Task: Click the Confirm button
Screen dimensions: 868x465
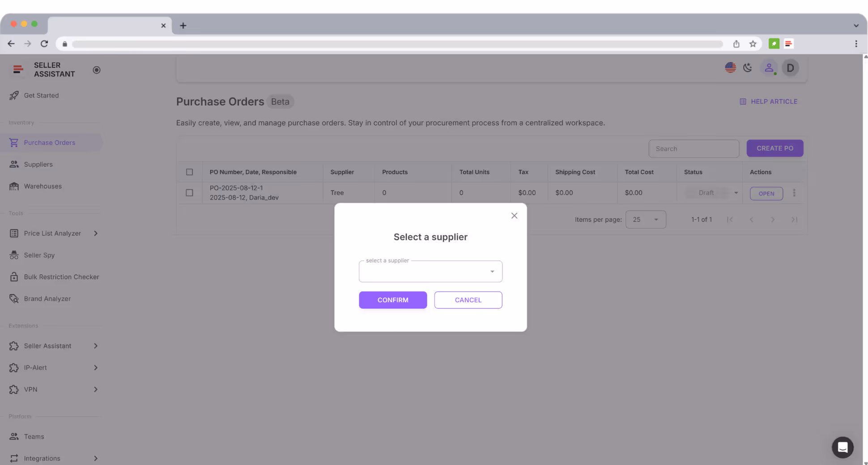Action: (x=392, y=300)
